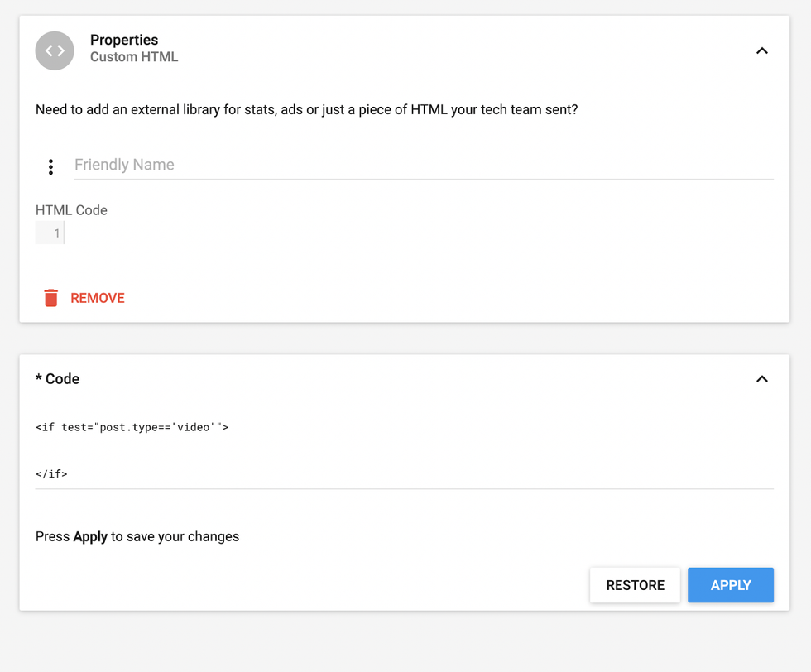This screenshot has height=672, width=811.
Task: Click the empty line between if tags
Action: 248,451
